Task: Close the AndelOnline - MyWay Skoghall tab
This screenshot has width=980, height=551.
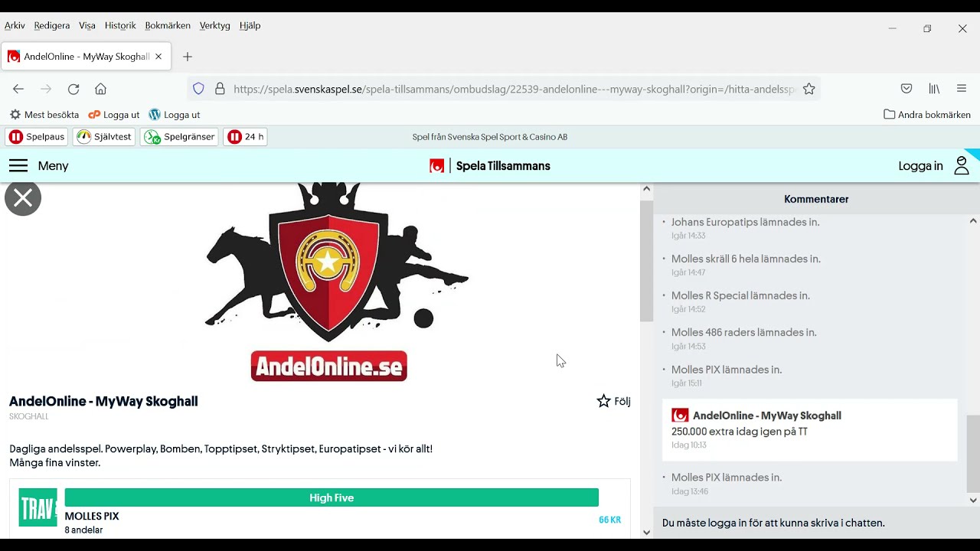Action: 158,57
